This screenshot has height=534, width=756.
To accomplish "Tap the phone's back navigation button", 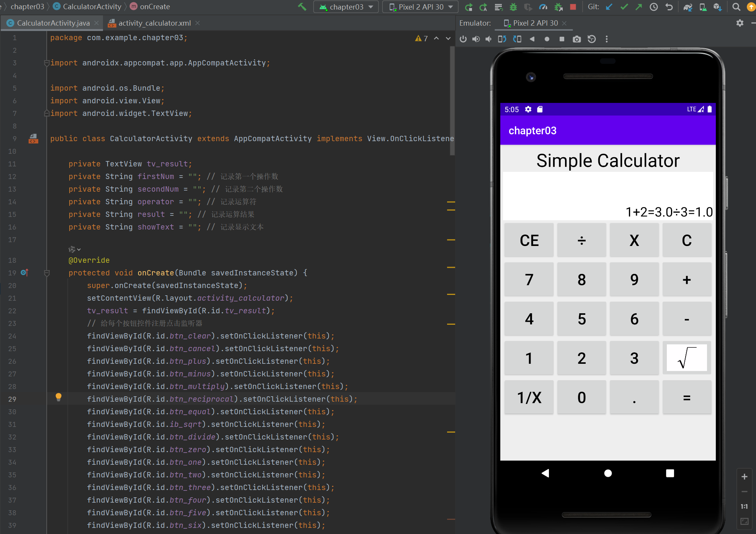I will [545, 473].
